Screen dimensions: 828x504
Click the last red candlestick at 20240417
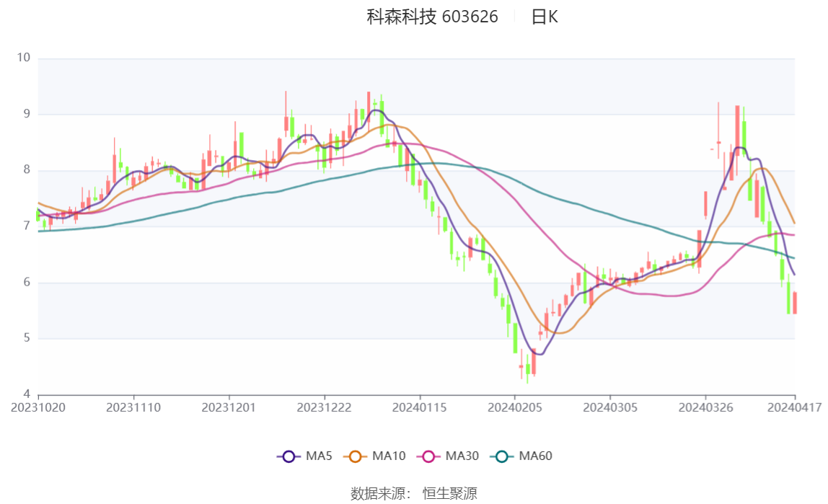(x=795, y=303)
